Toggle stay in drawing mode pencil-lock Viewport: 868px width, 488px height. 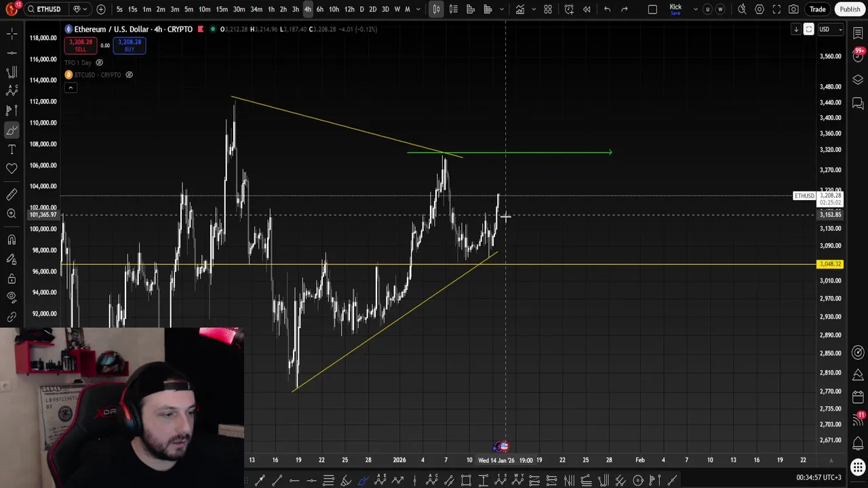12,259
